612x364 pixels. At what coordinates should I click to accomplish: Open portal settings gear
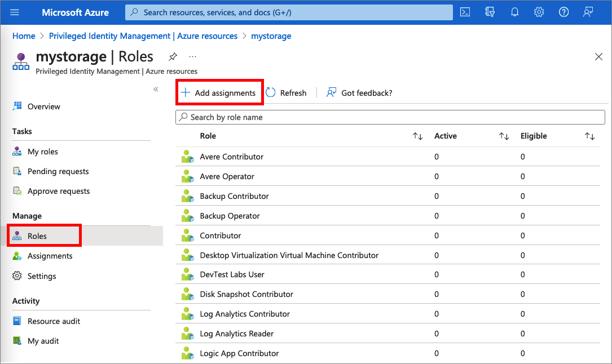pyautogui.click(x=539, y=12)
